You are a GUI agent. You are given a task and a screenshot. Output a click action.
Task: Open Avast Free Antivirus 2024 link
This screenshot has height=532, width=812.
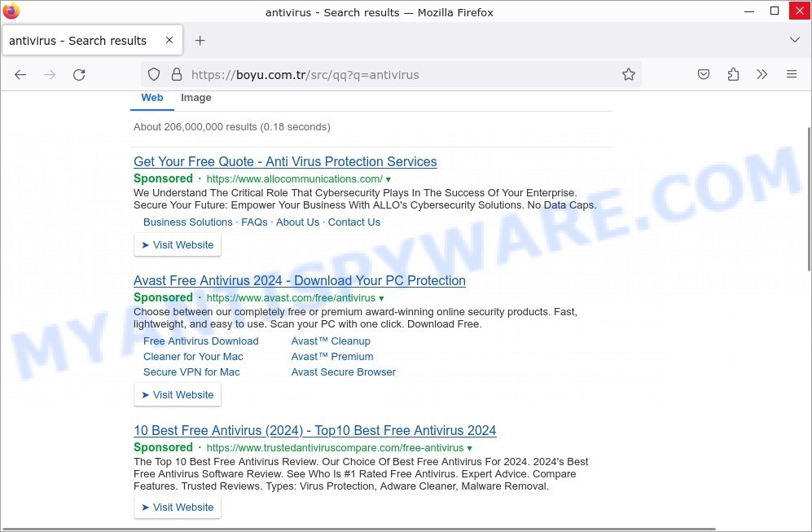[300, 281]
